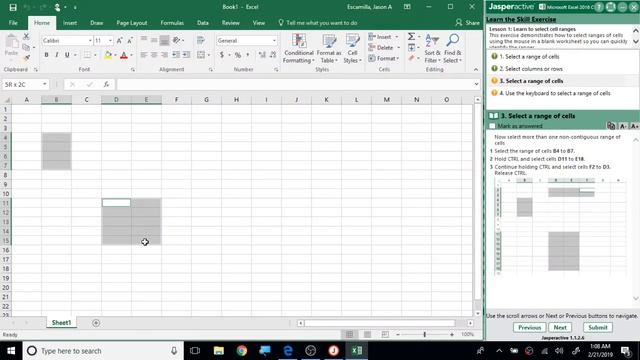Click the Fill Color bucket icon

point(108,55)
